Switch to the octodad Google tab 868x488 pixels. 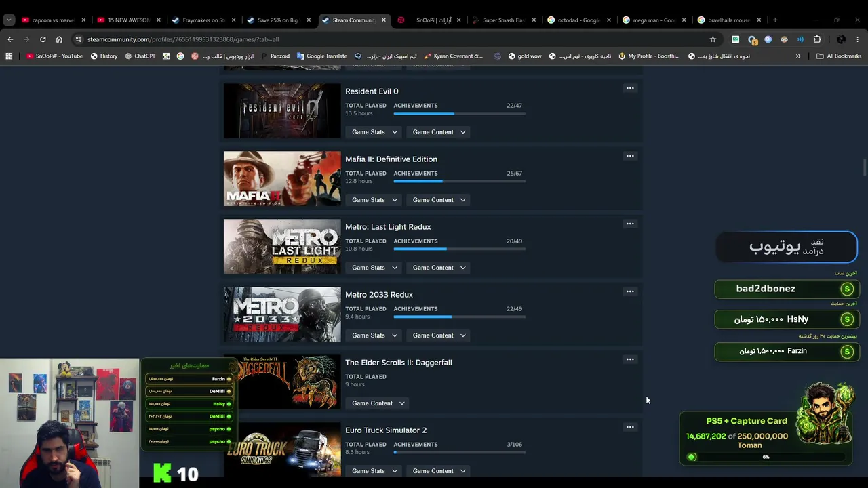click(x=579, y=20)
